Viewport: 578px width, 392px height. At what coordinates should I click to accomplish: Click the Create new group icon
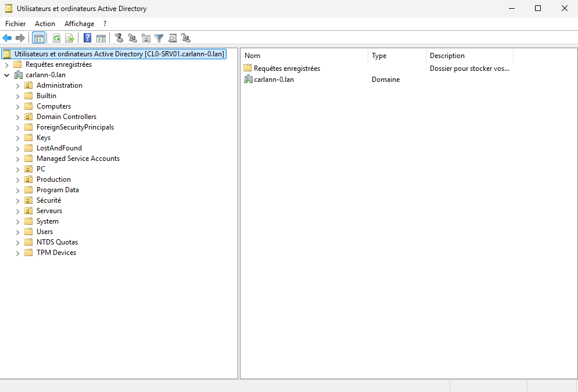[132, 38]
